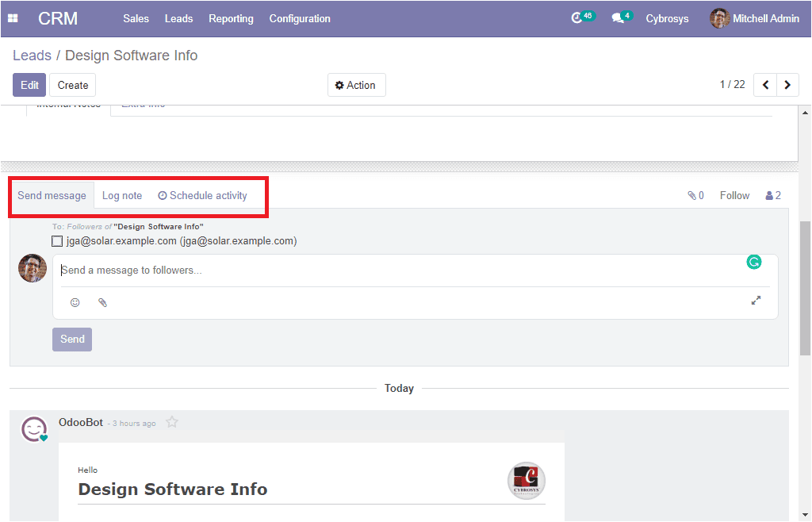
Task: Click the '3 hours ago' timestamp
Action: (x=134, y=423)
